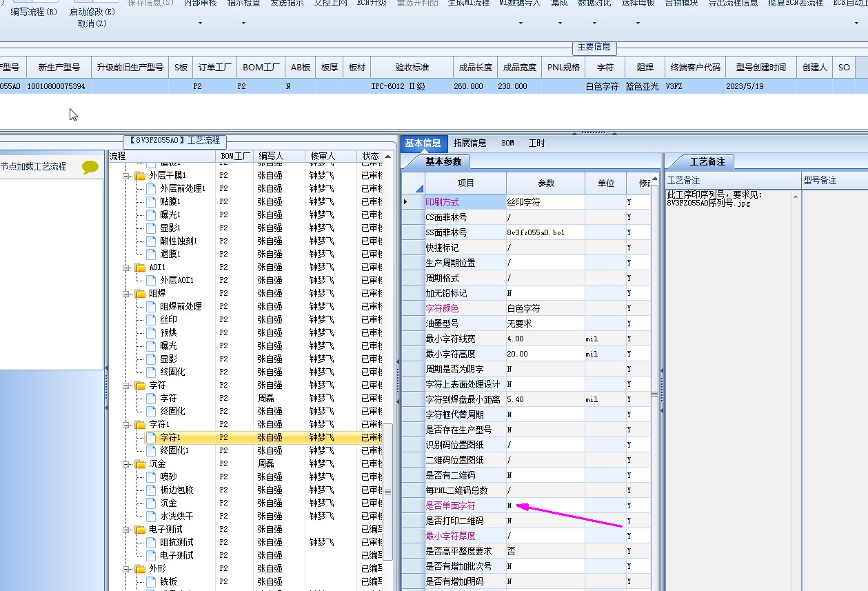Click the 编写流程(R) button

34,12
